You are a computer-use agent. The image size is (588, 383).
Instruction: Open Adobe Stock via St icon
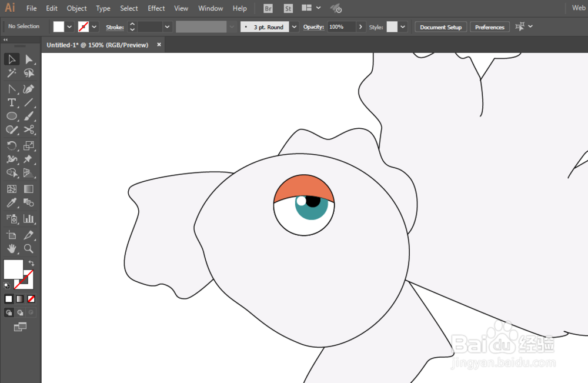pyautogui.click(x=288, y=8)
